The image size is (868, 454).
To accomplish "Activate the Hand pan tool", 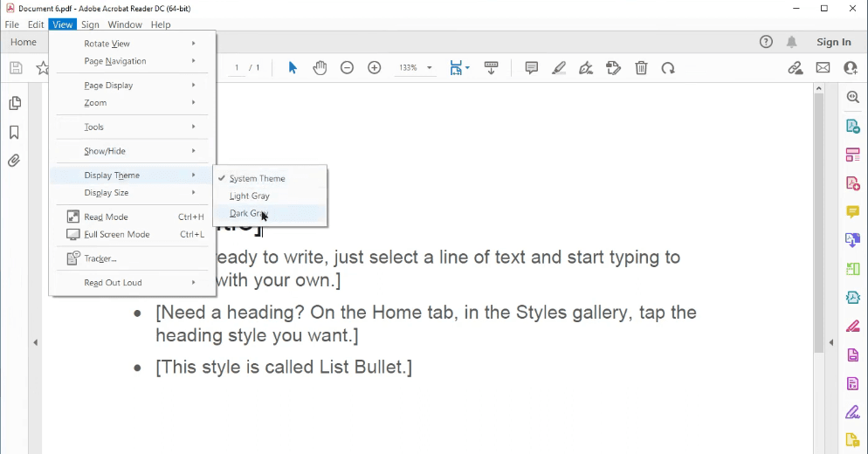I will coord(320,68).
